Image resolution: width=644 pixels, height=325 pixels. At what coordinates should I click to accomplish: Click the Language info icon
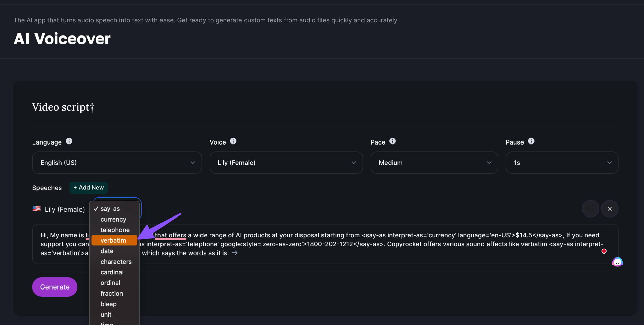(x=69, y=141)
